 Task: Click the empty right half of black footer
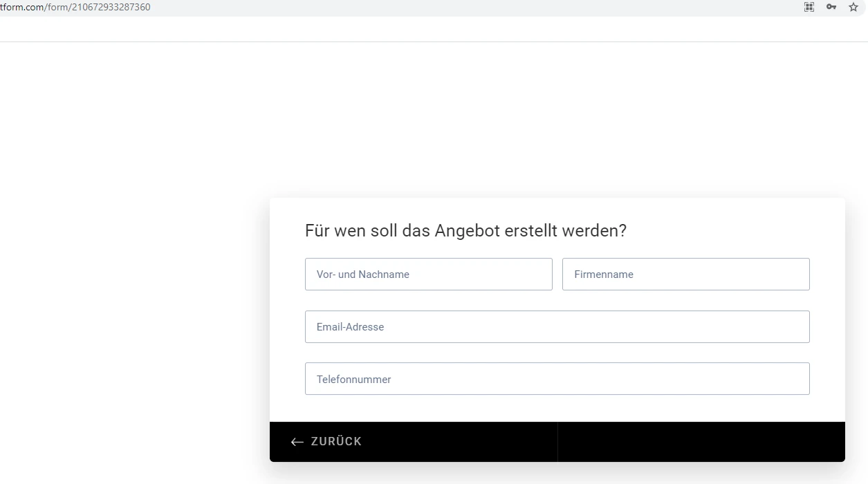point(701,442)
